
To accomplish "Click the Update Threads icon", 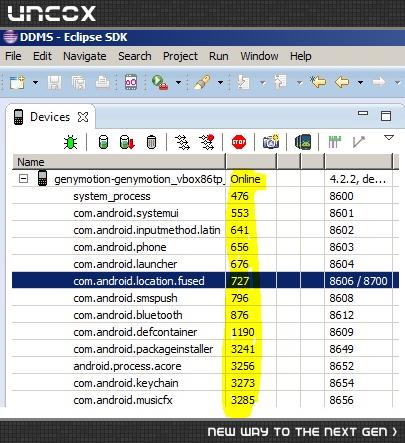I will coord(183,142).
